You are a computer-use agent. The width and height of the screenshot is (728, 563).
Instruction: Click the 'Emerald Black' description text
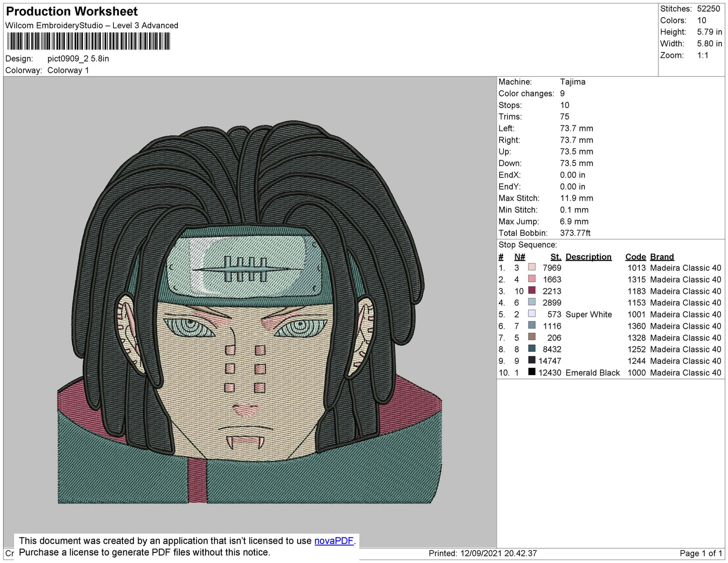point(592,372)
